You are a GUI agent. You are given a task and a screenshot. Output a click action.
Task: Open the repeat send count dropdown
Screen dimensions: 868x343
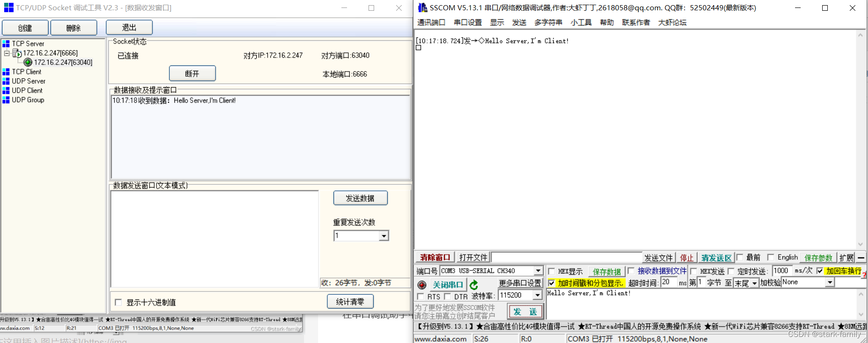coord(384,236)
